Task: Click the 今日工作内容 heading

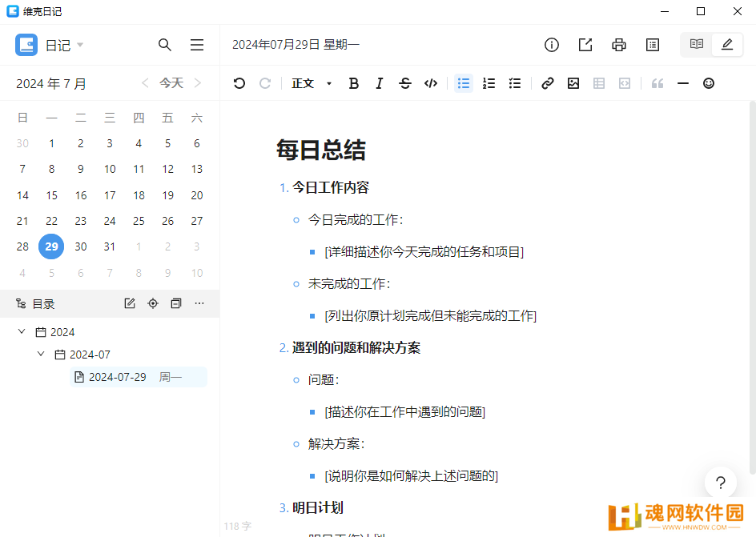Action: [330, 187]
